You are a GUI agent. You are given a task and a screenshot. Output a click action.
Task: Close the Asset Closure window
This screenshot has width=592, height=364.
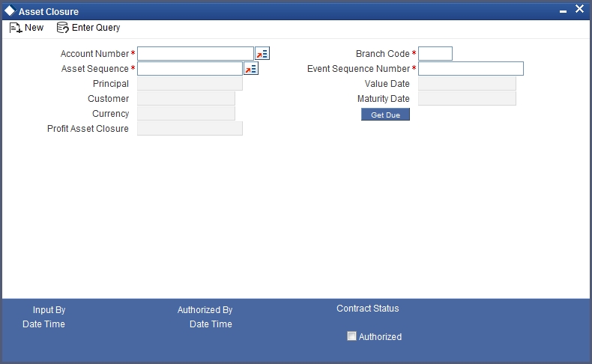pyautogui.click(x=579, y=9)
